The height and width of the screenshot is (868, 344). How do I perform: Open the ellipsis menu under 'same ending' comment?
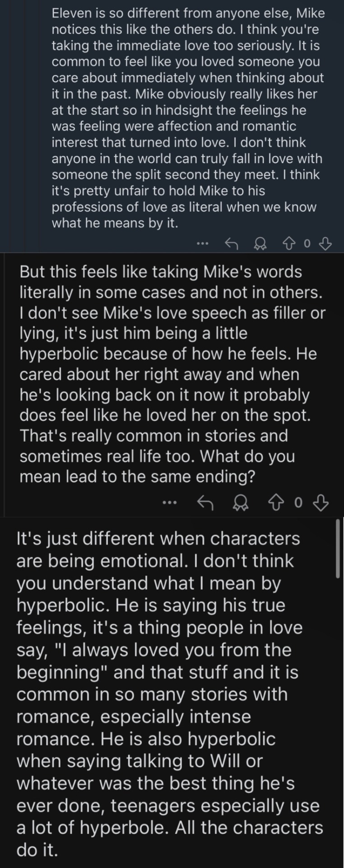[x=169, y=502]
